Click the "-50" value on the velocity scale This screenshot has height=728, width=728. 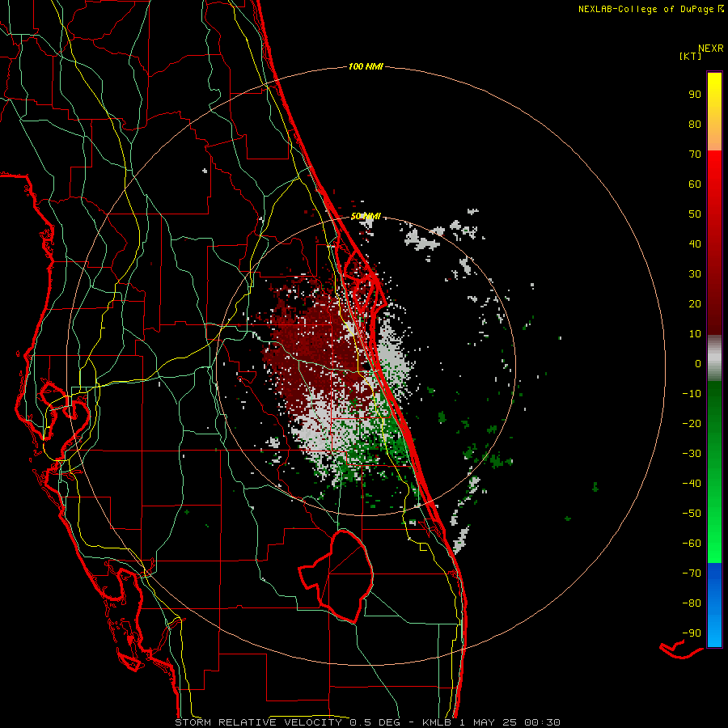click(x=692, y=514)
